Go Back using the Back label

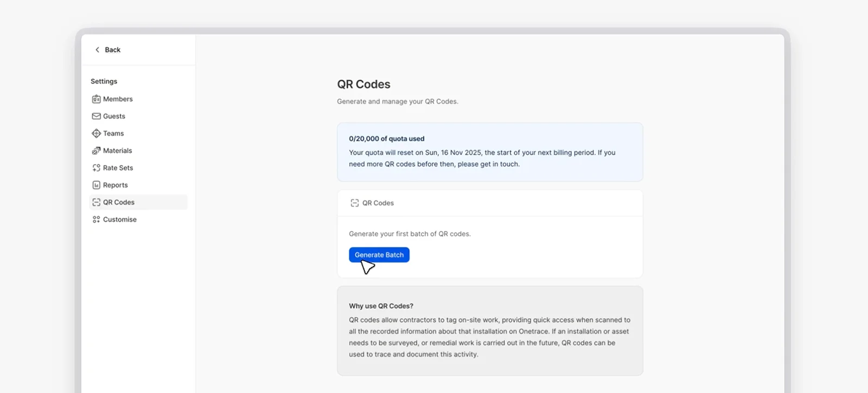(112, 50)
